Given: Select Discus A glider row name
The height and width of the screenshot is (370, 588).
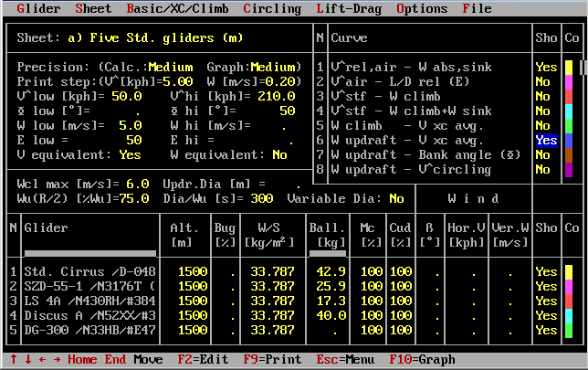Looking at the screenshot, I should (89, 315).
